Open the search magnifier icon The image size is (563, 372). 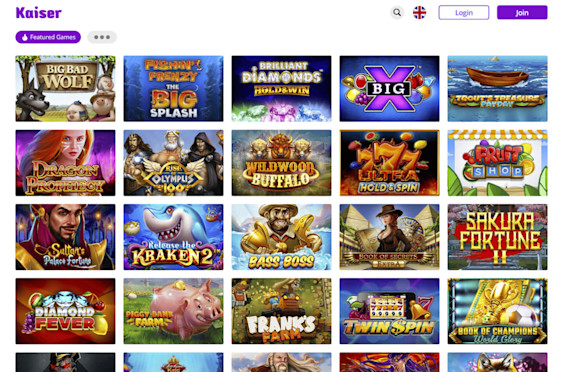pos(397,13)
